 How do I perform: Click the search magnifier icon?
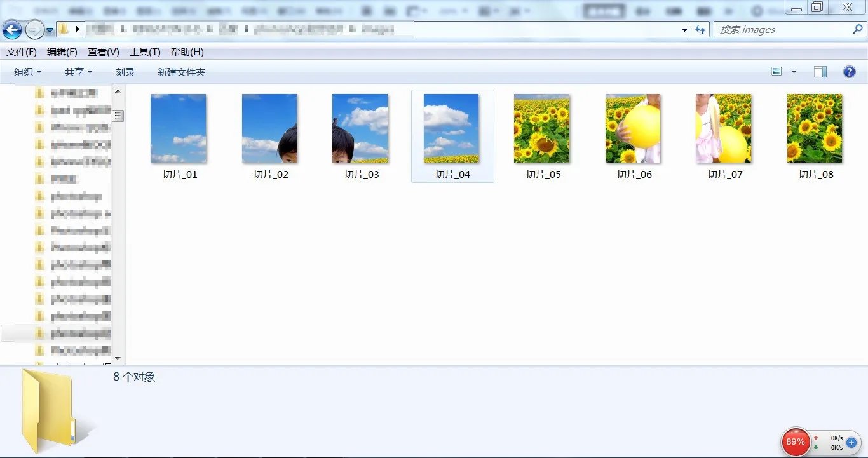pyautogui.click(x=857, y=30)
